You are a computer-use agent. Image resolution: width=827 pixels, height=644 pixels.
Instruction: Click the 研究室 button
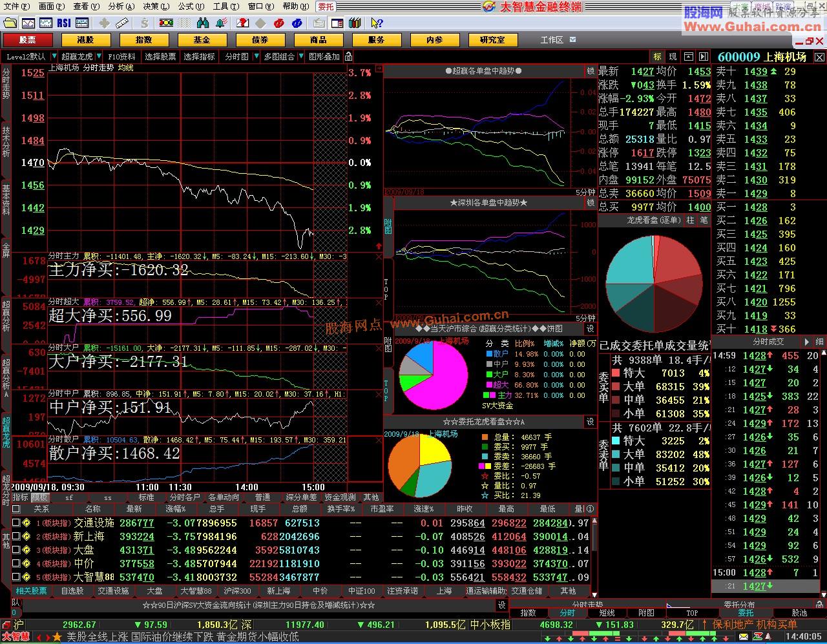[492, 40]
